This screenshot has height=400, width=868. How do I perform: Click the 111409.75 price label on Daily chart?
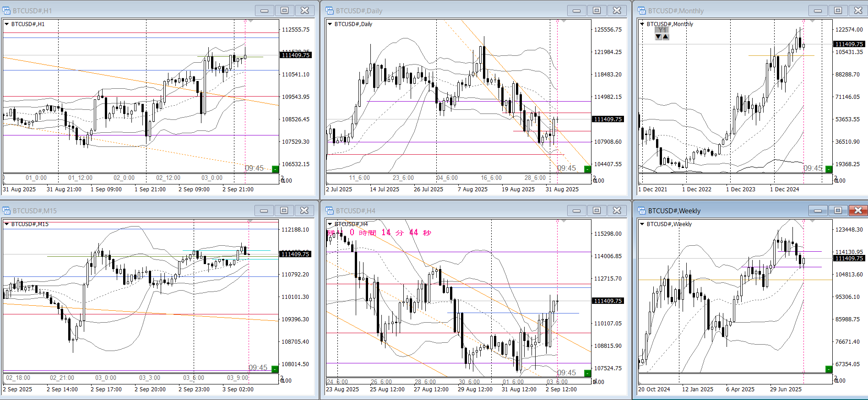pos(608,119)
